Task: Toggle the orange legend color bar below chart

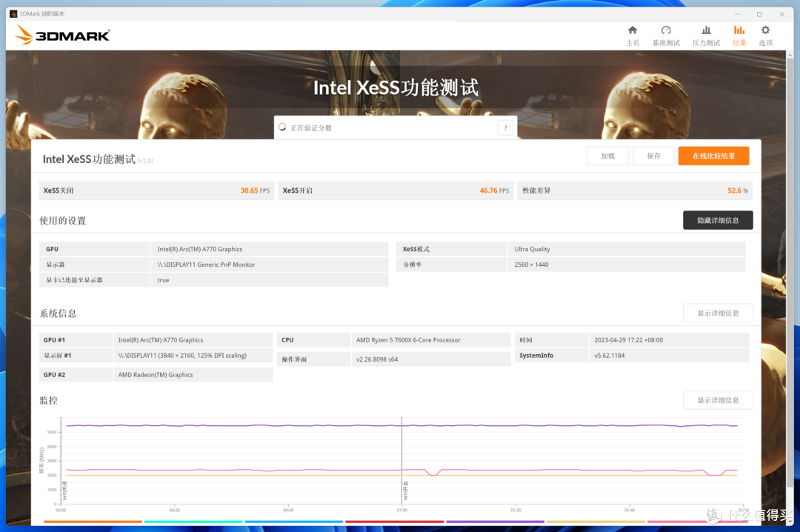Action: click(93, 522)
